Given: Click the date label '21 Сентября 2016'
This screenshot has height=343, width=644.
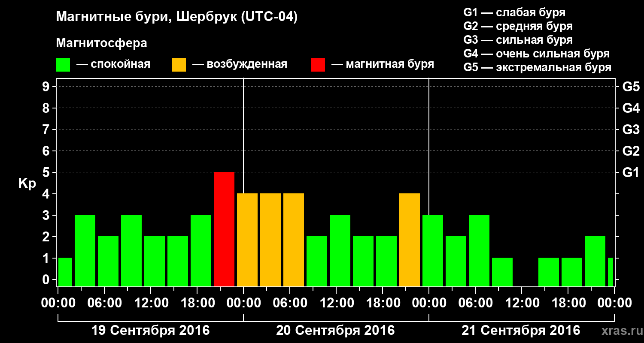Looking at the screenshot, I should coord(521,331).
